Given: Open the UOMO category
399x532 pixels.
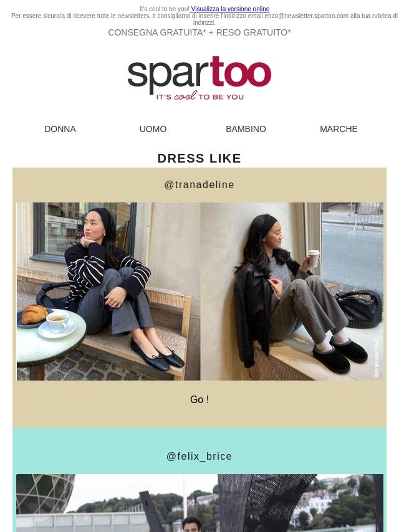Looking at the screenshot, I should [153, 129].
